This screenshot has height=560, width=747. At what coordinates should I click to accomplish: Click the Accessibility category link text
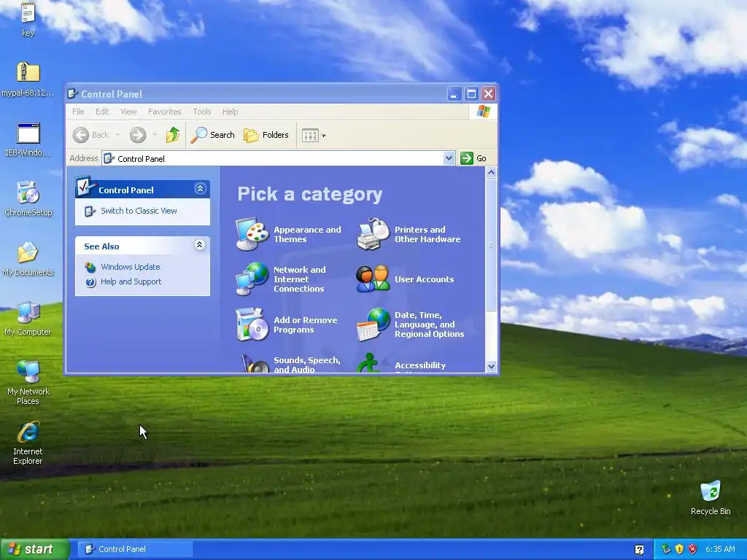coord(420,365)
